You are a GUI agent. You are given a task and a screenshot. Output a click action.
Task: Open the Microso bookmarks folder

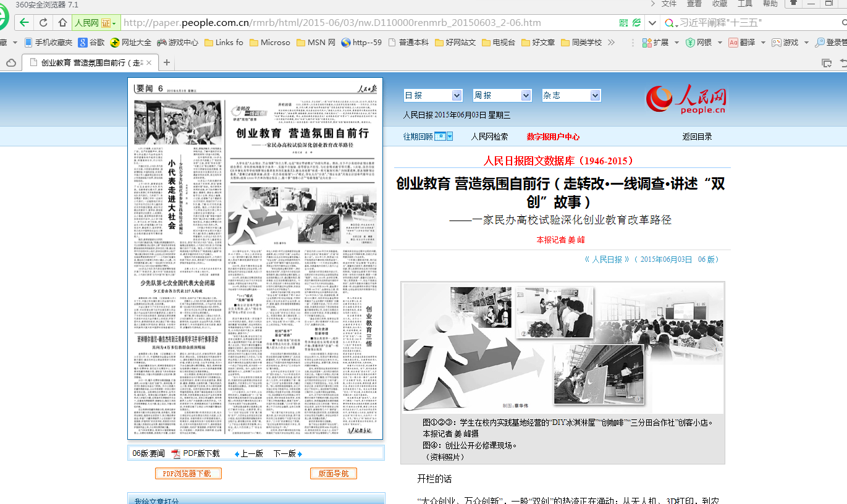tap(270, 43)
